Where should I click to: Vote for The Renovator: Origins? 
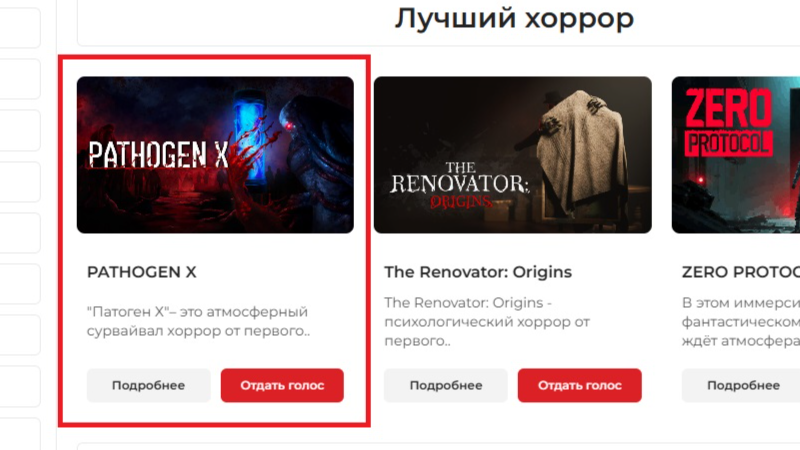(x=580, y=385)
